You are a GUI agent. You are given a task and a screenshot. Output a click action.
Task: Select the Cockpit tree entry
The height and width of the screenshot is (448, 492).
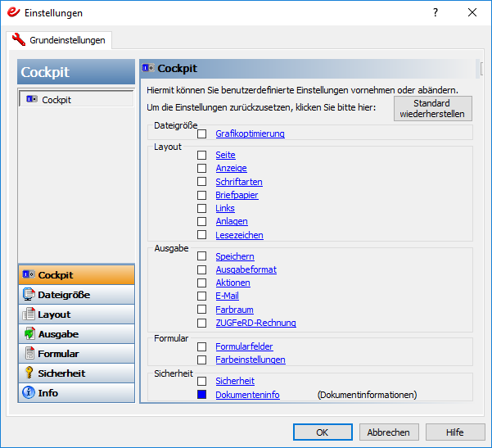pos(77,100)
